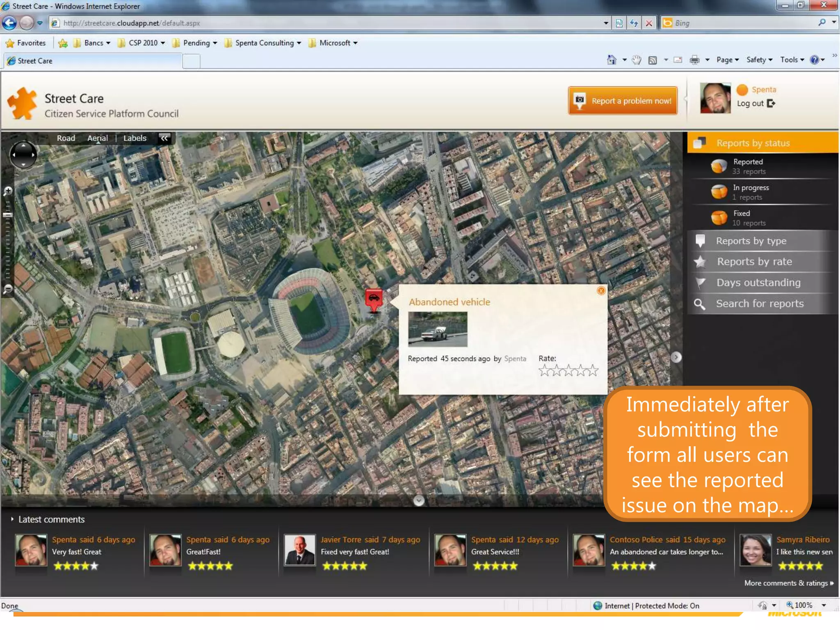This screenshot has width=840, height=630.
Task: Click Report a problem now button
Action: (623, 100)
